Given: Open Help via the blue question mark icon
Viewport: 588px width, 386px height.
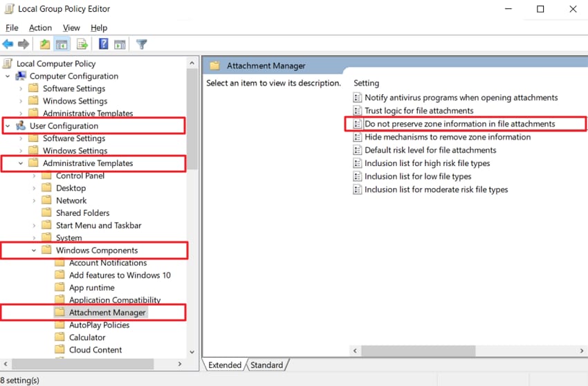Looking at the screenshot, I should pyautogui.click(x=104, y=44).
